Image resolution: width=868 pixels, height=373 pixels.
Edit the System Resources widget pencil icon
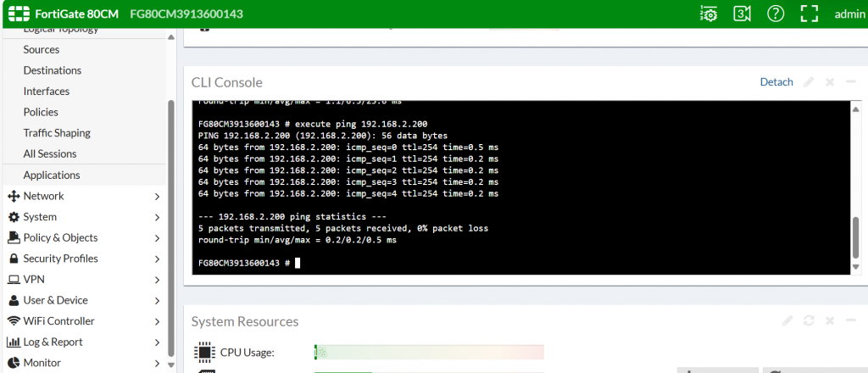[x=787, y=321]
